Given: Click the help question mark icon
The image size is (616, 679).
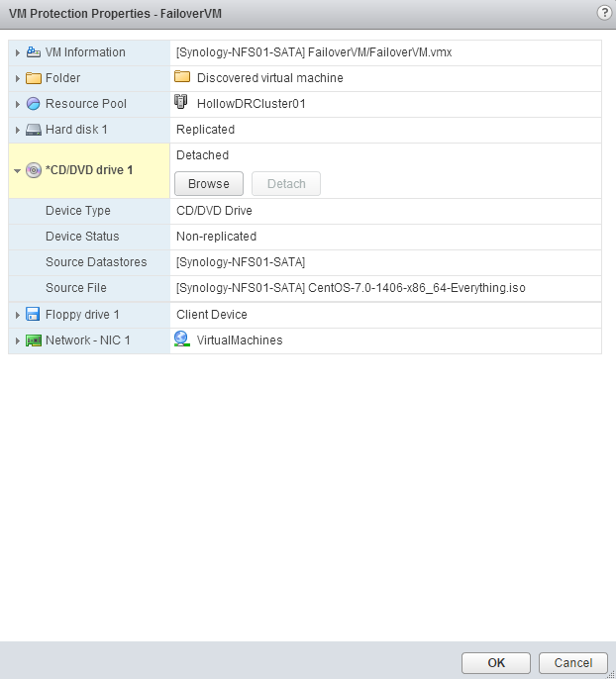Looking at the screenshot, I should point(604,12).
